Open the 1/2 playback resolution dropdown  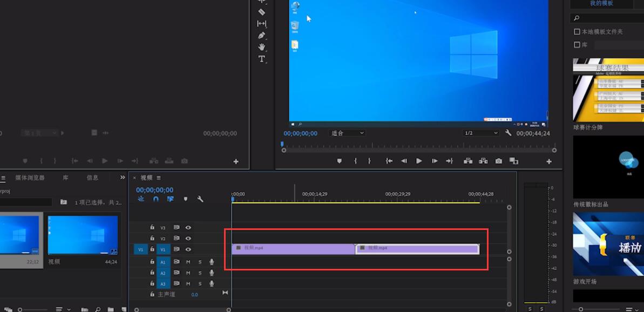[480, 133]
